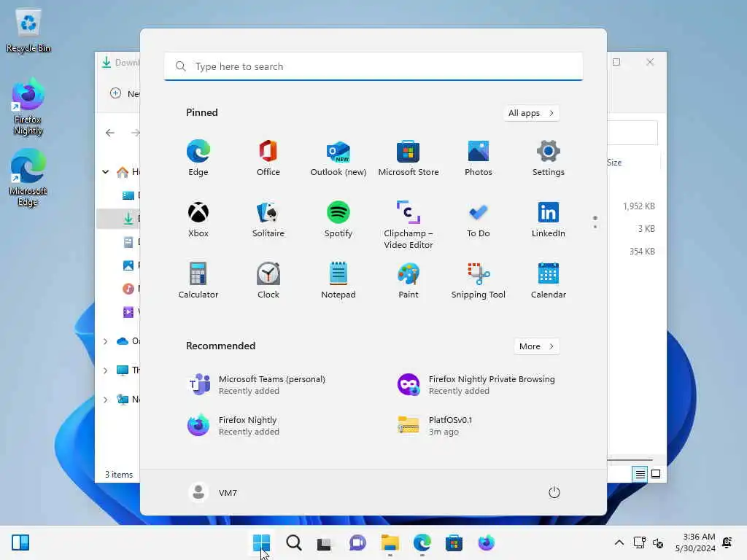The width and height of the screenshot is (747, 560).
Task: Open File Explorer from the taskbar
Action: pyautogui.click(x=390, y=542)
